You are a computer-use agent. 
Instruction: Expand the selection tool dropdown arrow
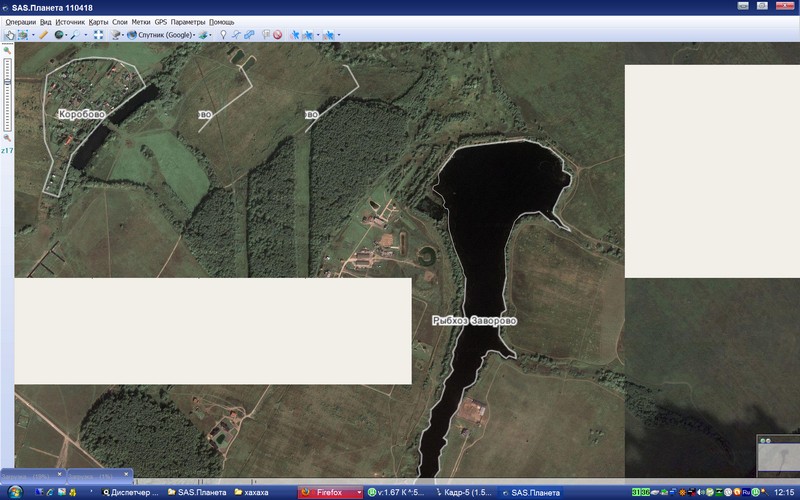[32, 35]
